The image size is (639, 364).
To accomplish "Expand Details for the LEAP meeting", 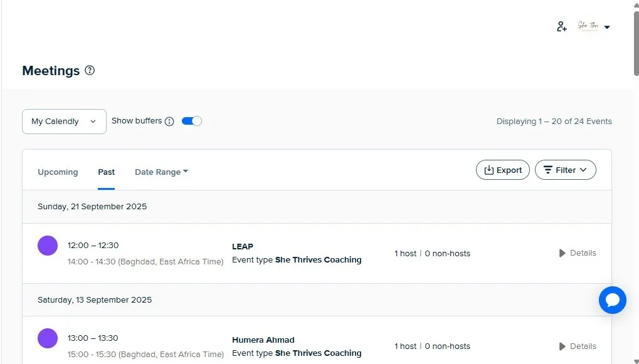I will [577, 253].
